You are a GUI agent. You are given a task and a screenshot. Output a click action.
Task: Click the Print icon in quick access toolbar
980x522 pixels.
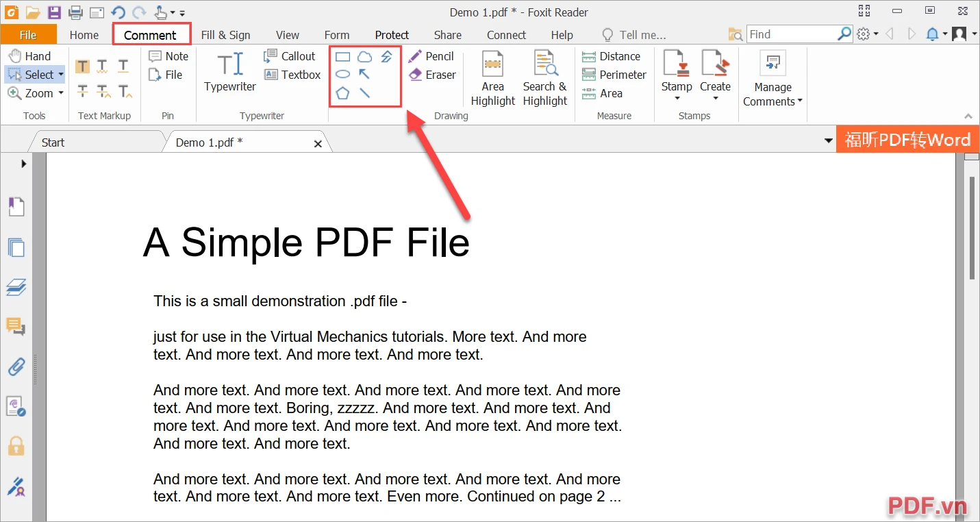click(75, 12)
